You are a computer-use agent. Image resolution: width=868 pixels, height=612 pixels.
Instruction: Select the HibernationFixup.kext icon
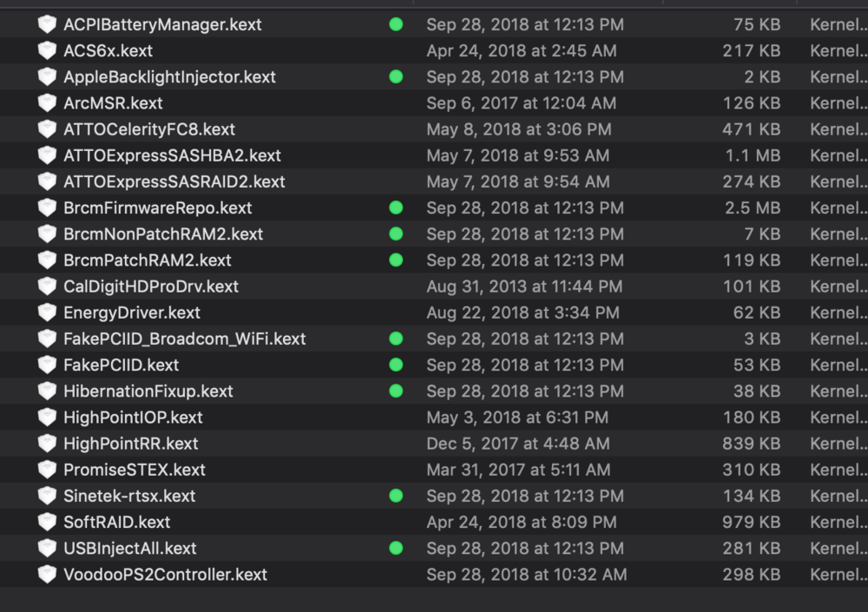coord(47,391)
